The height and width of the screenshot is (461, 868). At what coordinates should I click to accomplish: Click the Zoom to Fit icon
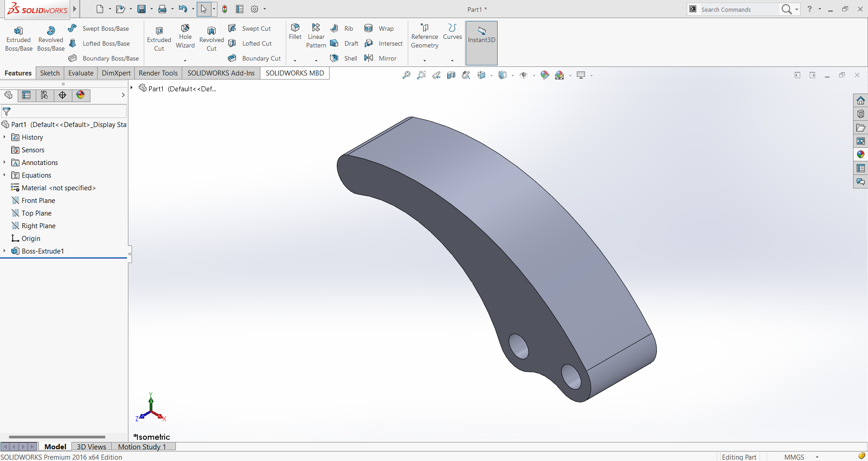406,75
